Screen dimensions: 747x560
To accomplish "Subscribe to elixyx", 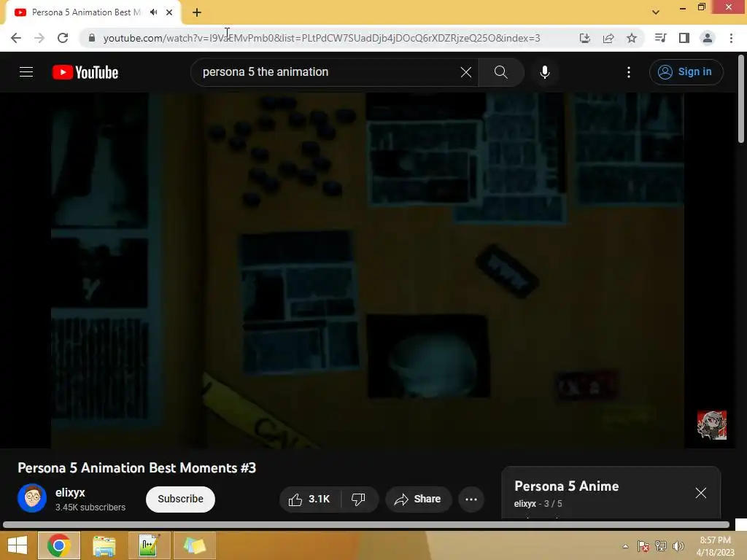I will [181, 499].
